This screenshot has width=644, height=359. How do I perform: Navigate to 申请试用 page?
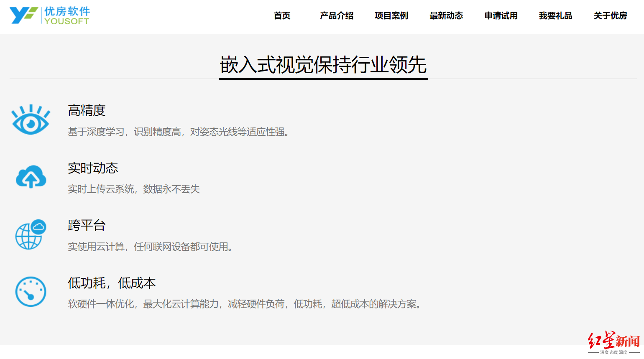point(501,16)
